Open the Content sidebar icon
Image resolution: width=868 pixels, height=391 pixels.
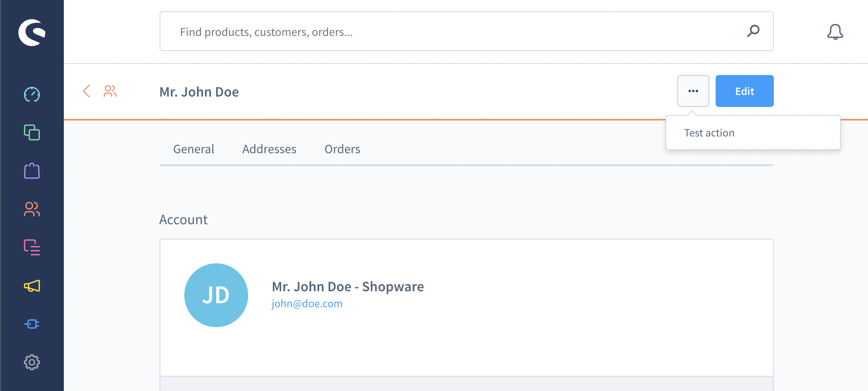(32, 247)
